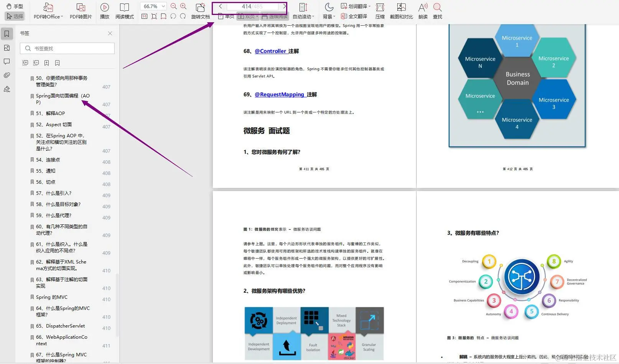
Task: Open bookmark 66、WebApplicationContext
Action: 62,340
